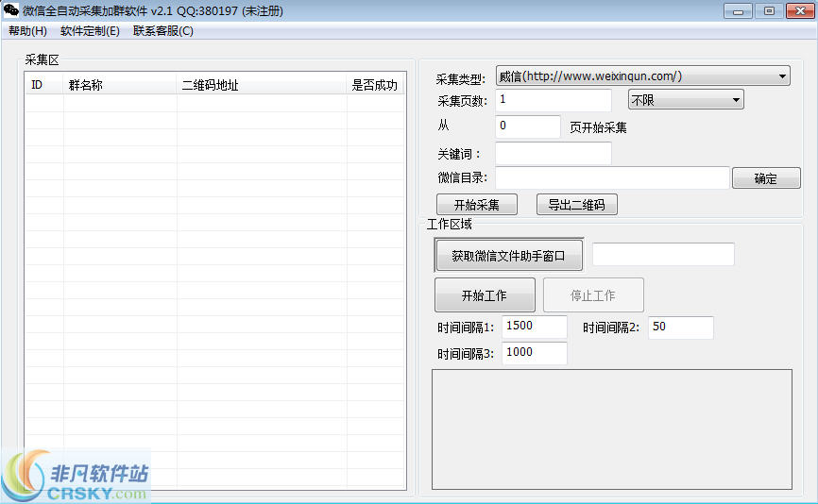Sort by 群名称 column header
This screenshot has height=504, width=818.
[x=120, y=84]
